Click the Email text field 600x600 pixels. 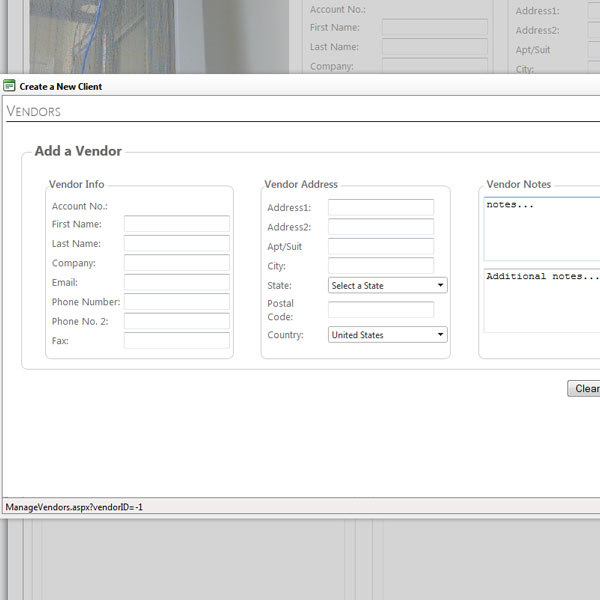tap(176, 282)
